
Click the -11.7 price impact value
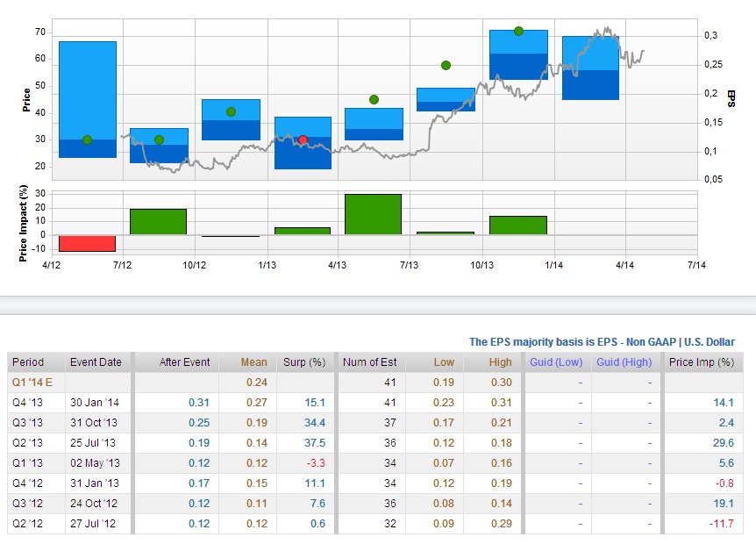click(721, 524)
